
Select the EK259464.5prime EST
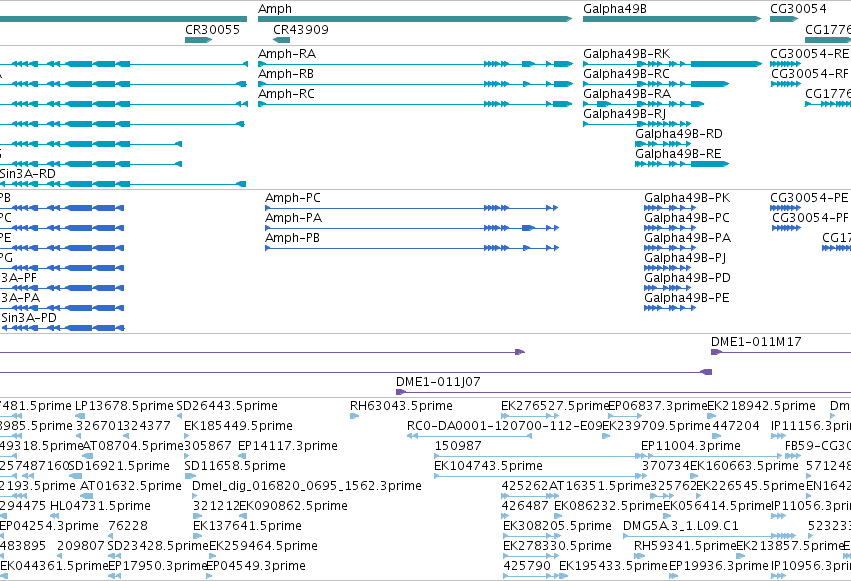pyautogui.click(x=213, y=557)
